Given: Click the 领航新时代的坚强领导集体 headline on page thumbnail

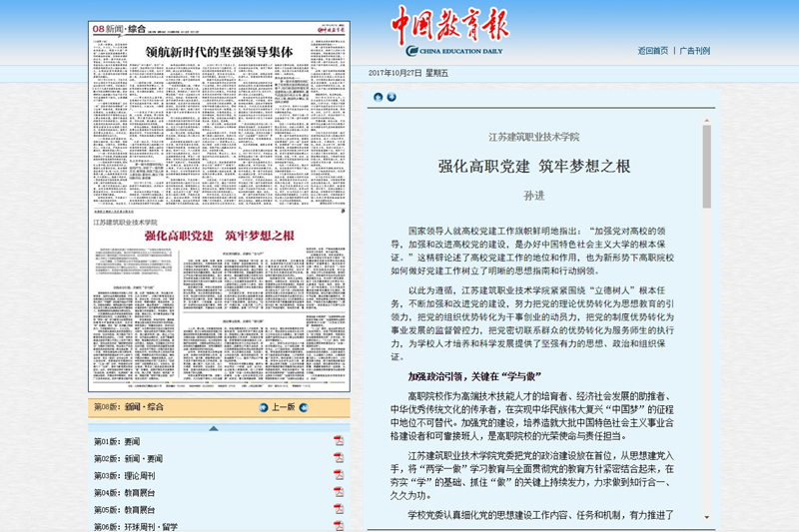Looking at the screenshot, I should (x=218, y=51).
